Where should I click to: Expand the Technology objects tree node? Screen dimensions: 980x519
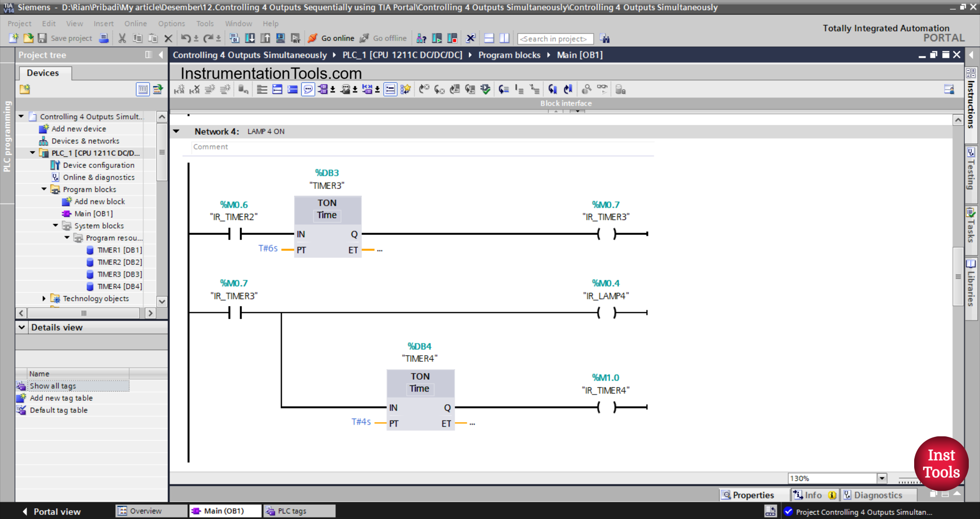43,299
